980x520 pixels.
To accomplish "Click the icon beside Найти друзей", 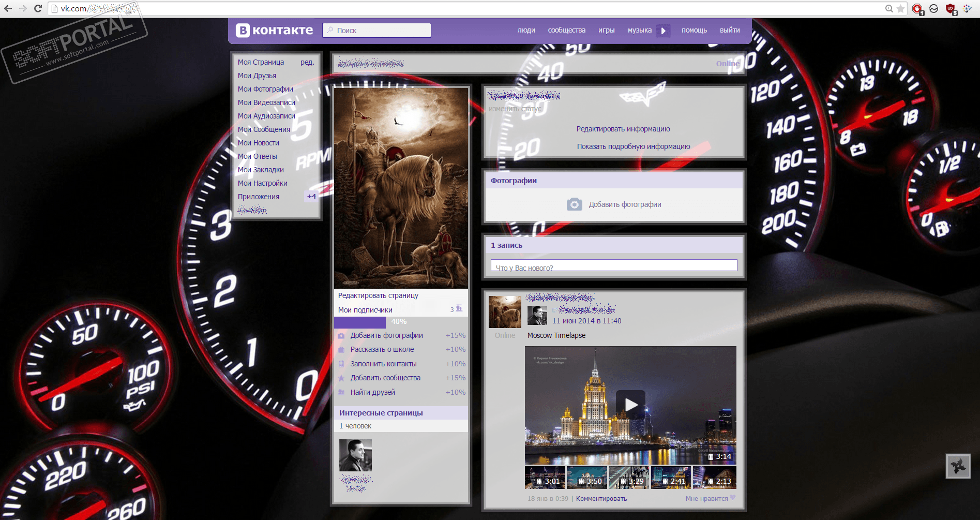I will [x=341, y=392].
